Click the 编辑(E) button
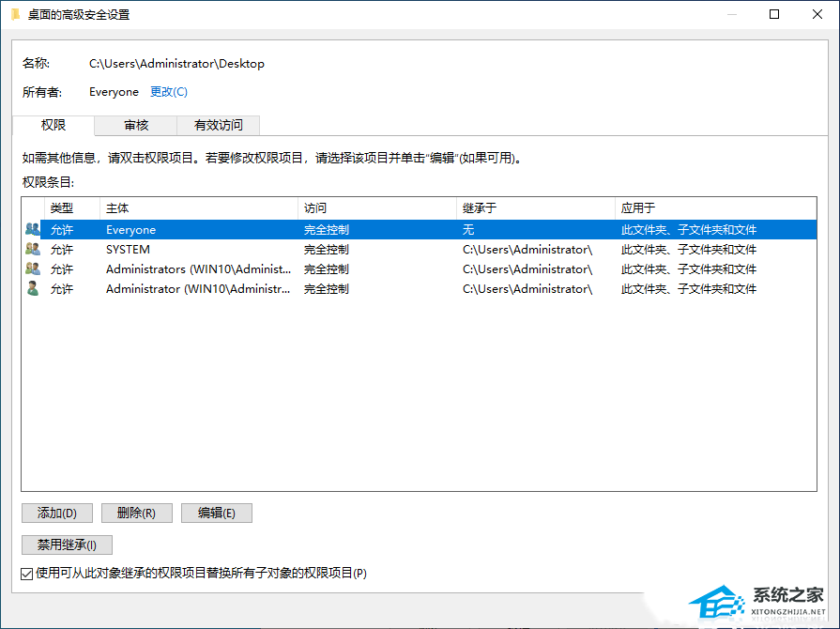This screenshot has height=629, width=840. (x=217, y=514)
